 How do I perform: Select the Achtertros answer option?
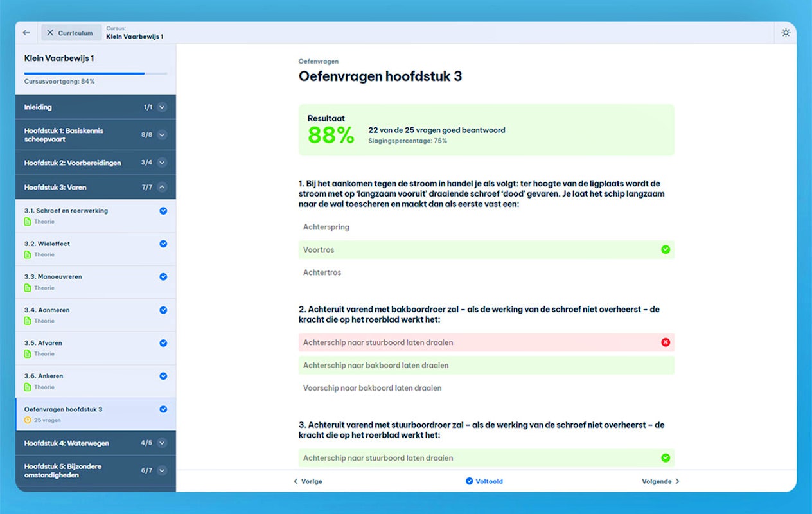(322, 272)
